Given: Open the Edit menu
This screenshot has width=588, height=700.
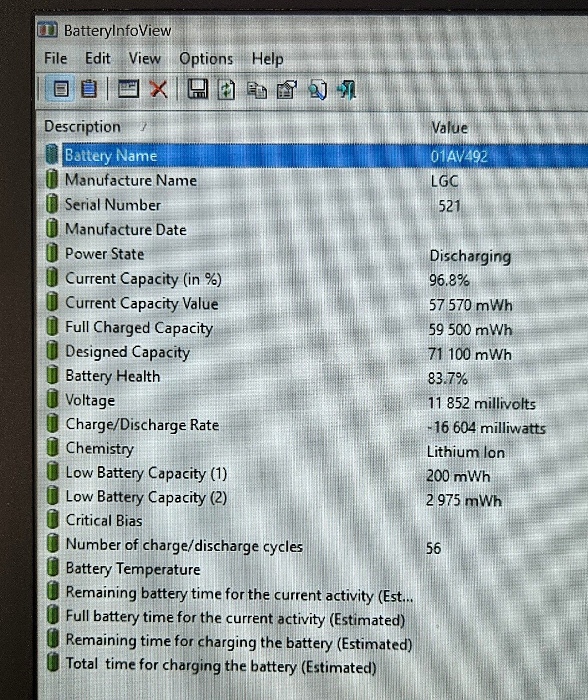Looking at the screenshot, I should (x=97, y=58).
